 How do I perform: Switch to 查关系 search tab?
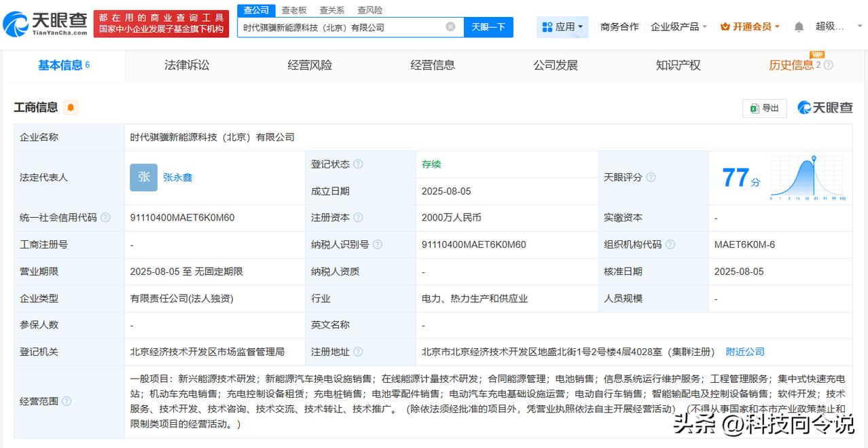coord(331,10)
